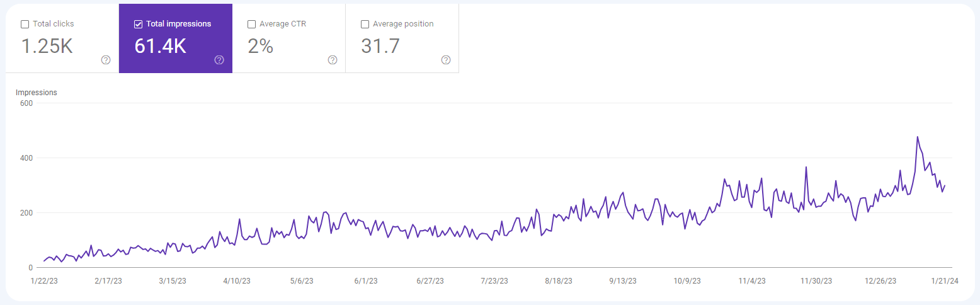The height and width of the screenshot is (305, 980).
Task: Select the 1.25K total clicks value
Action: pyautogui.click(x=47, y=46)
